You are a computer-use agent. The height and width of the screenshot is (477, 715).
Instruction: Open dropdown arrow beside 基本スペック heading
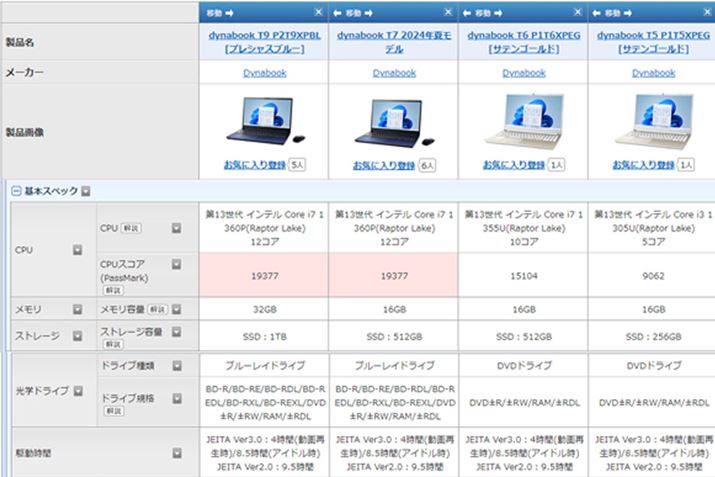coord(85,190)
